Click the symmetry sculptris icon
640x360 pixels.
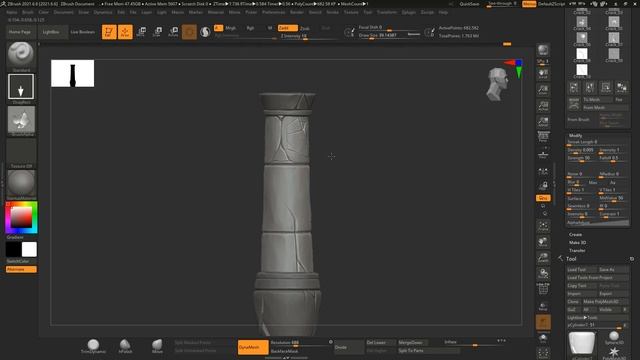pos(205,32)
